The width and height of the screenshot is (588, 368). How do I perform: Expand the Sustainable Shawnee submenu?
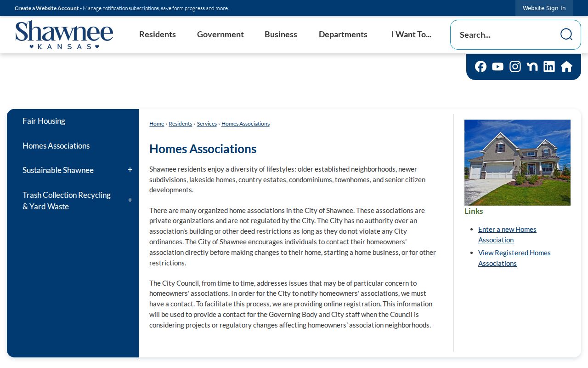tap(130, 170)
